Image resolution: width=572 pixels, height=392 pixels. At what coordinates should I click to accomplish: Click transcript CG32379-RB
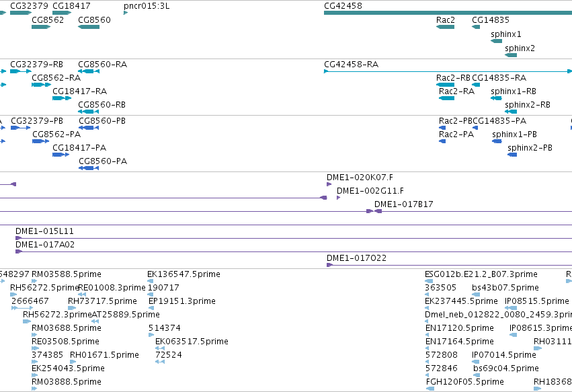pos(21,71)
